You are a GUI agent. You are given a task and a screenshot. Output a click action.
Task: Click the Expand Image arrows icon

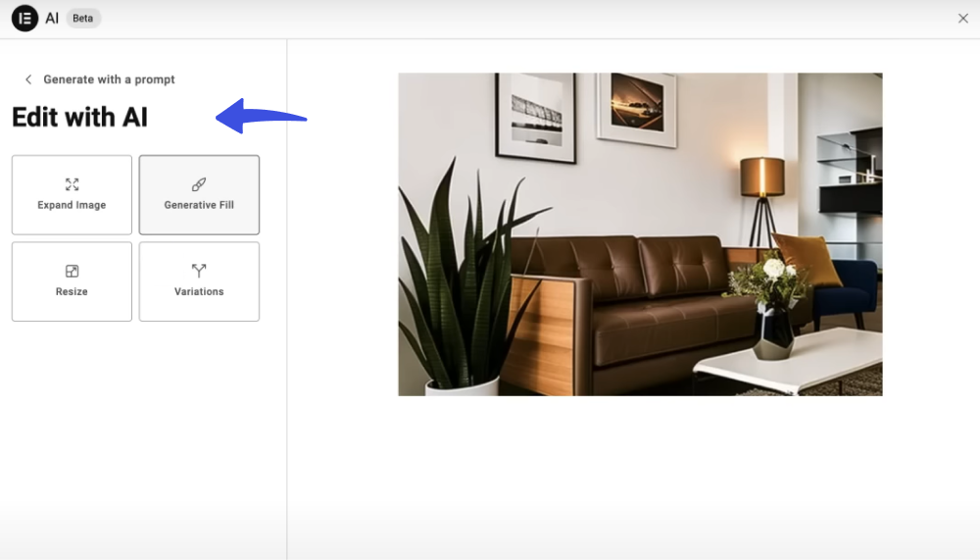point(72,184)
